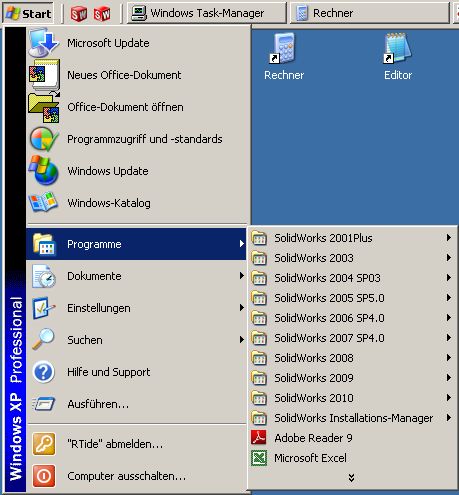Image resolution: width=459 pixels, height=495 pixels.
Task: Select the "SolidWorks 2003" entry text
Action: [x=314, y=258]
